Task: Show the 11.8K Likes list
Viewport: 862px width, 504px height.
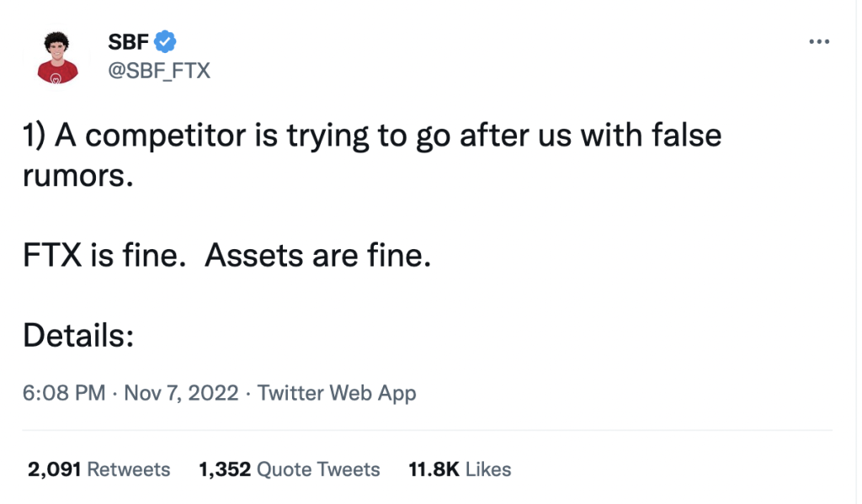Action: point(460,470)
